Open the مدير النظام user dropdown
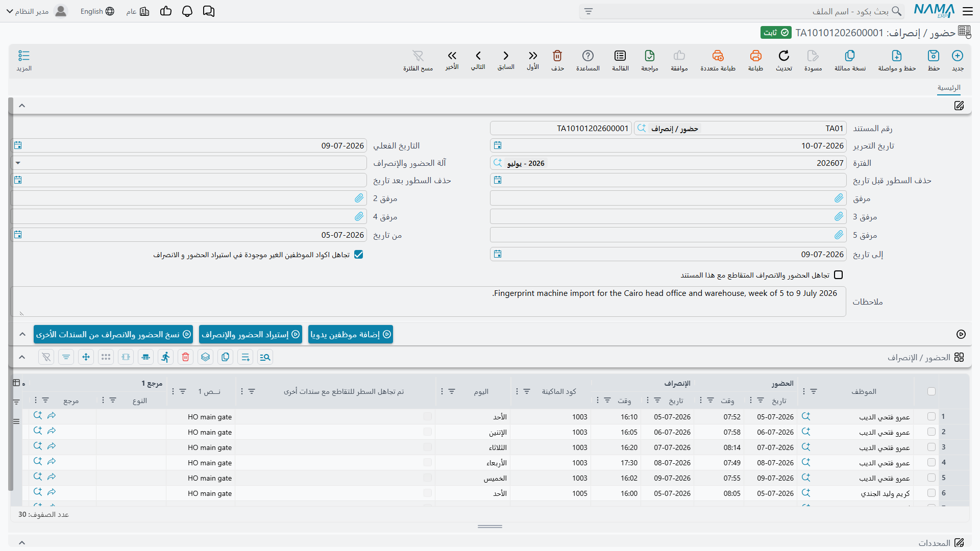 (x=37, y=11)
